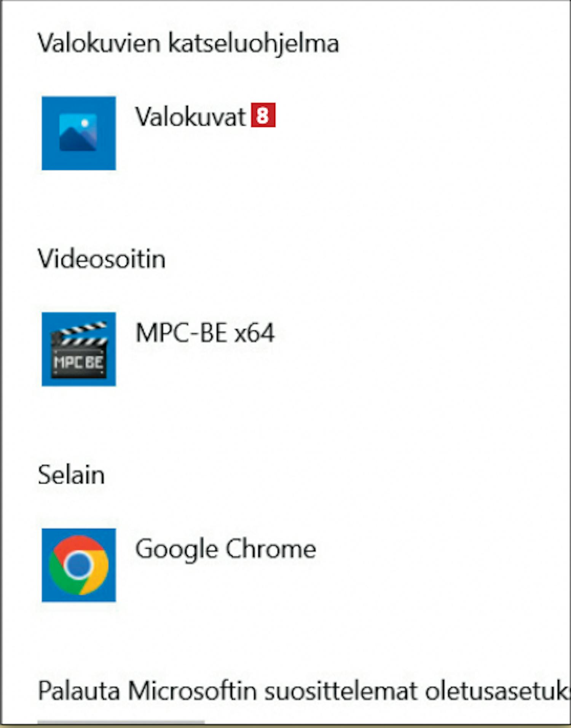571x728 pixels.
Task: Click the mountain picture inside the Valokuvat tile
Action: tap(78, 133)
